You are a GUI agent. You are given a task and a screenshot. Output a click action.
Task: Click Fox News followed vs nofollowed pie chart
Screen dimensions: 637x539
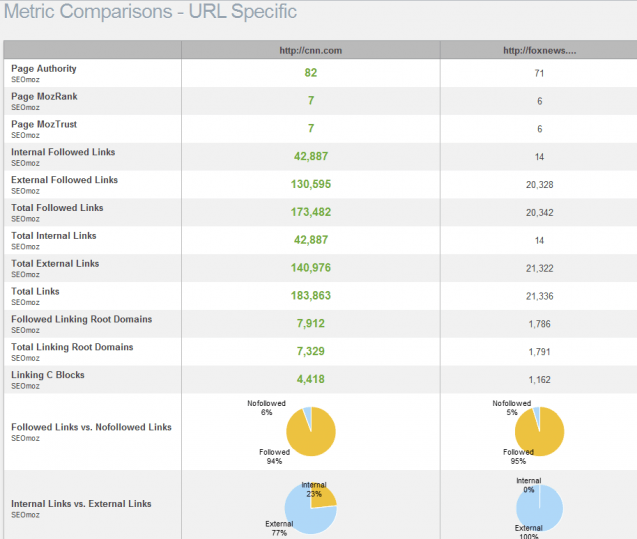click(x=540, y=431)
